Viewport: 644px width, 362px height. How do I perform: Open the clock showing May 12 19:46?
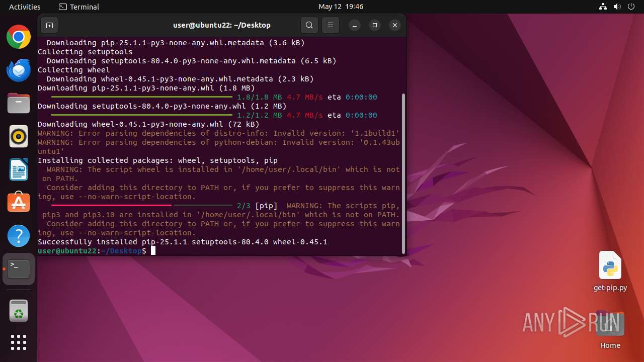tap(341, 7)
